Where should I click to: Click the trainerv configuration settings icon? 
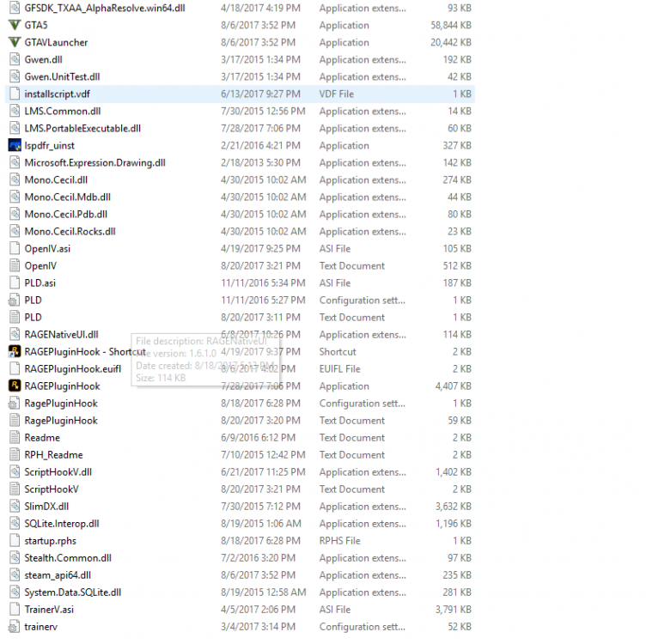pos(15,626)
